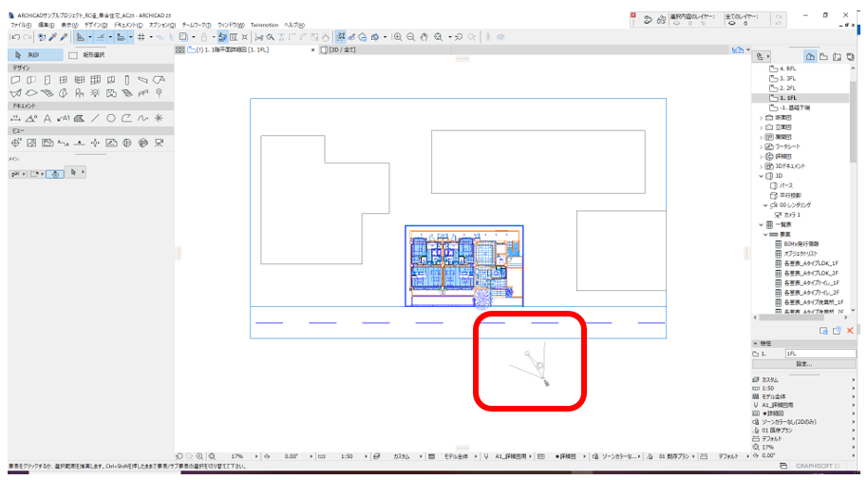
Task: Open the tab overview grid button
Action: coord(179,49)
